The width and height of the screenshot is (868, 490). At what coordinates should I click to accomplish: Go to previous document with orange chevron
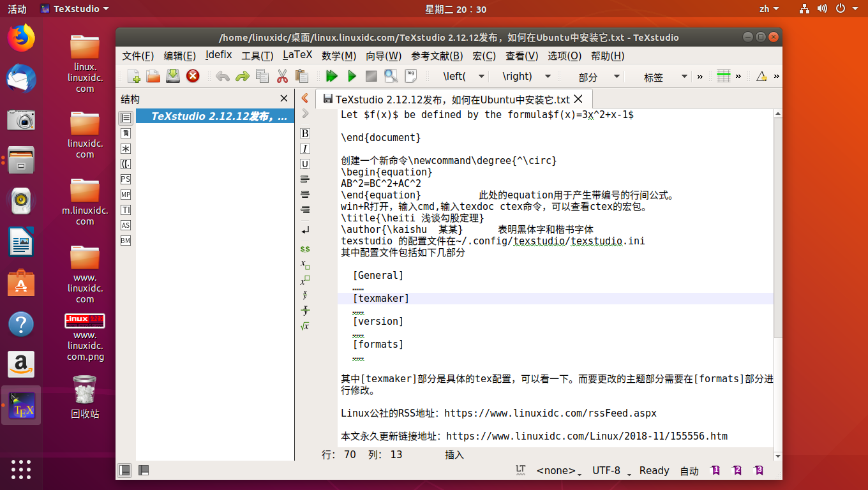pyautogui.click(x=305, y=98)
